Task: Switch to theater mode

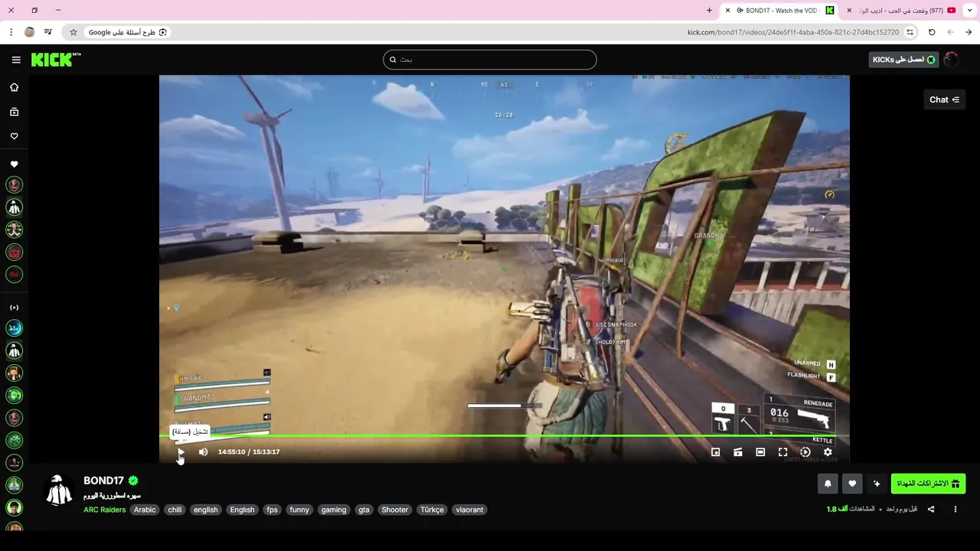Action: click(x=760, y=452)
